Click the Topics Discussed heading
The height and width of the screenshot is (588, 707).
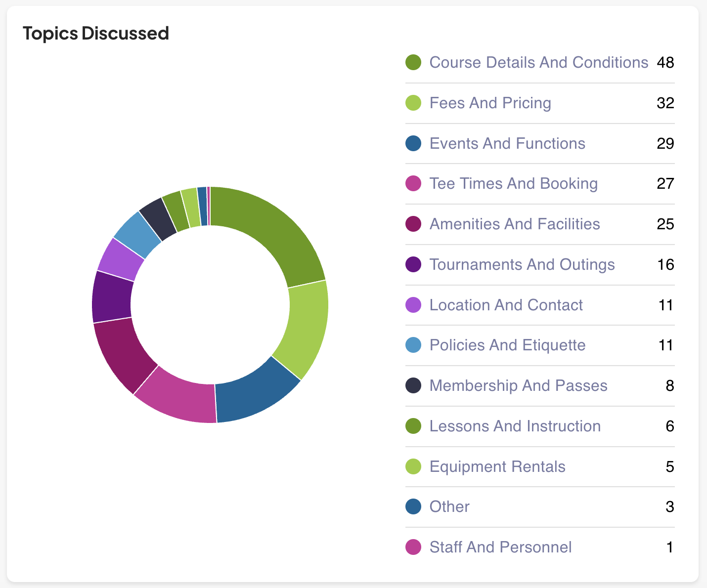pos(96,34)
